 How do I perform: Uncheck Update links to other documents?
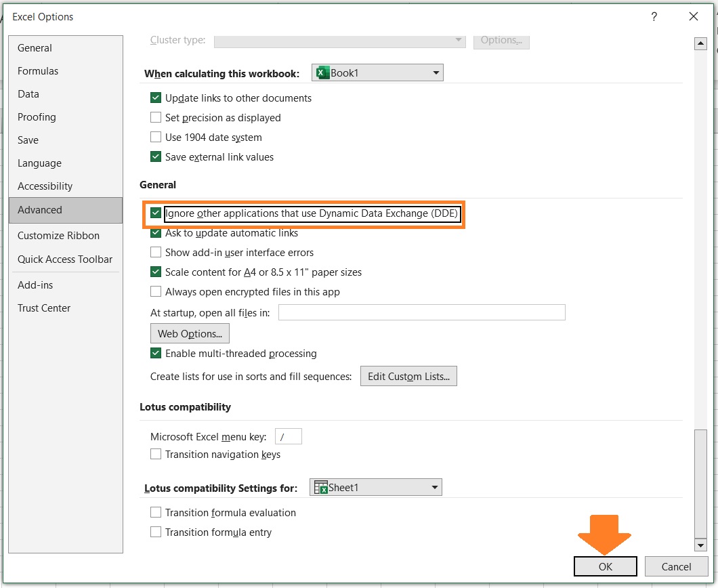click(156, 98)
